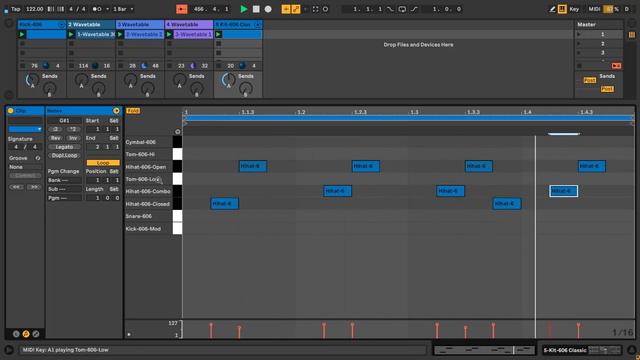Select the Snare-606 drum row
This screenshot has height=360, width=640.
click(x=149, y=216)
